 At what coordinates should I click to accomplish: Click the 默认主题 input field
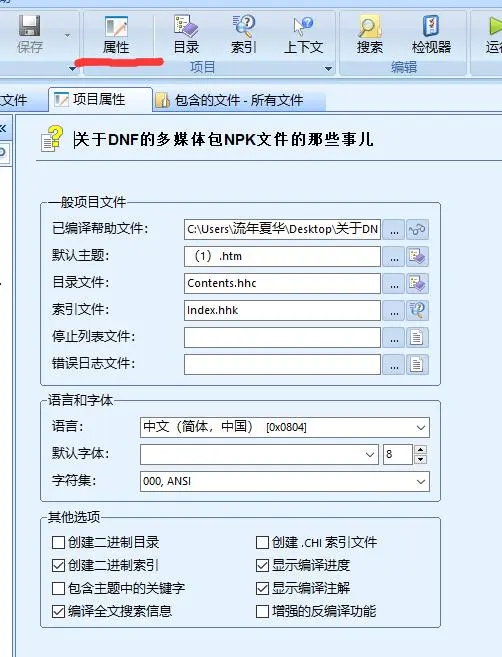tap(282, 256)
